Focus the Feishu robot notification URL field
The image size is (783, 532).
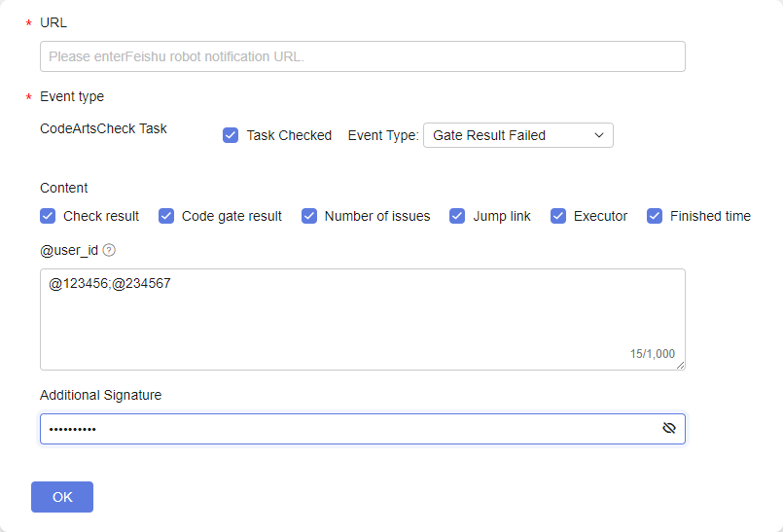[363, 56]
